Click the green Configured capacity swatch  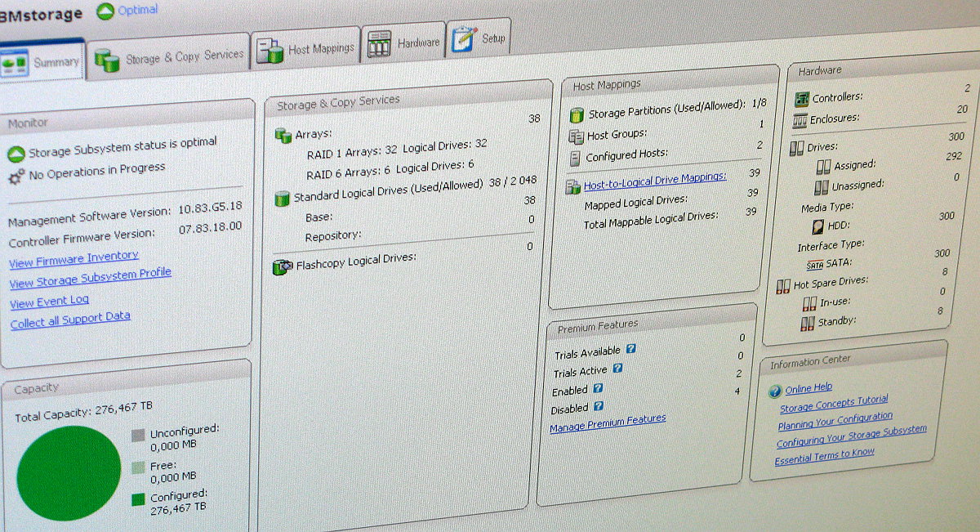[138, 498]
